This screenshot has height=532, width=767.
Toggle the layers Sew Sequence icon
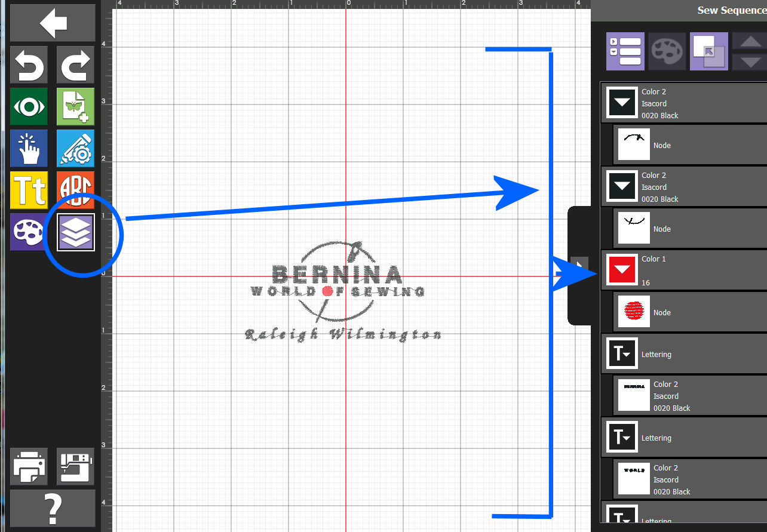75,232
